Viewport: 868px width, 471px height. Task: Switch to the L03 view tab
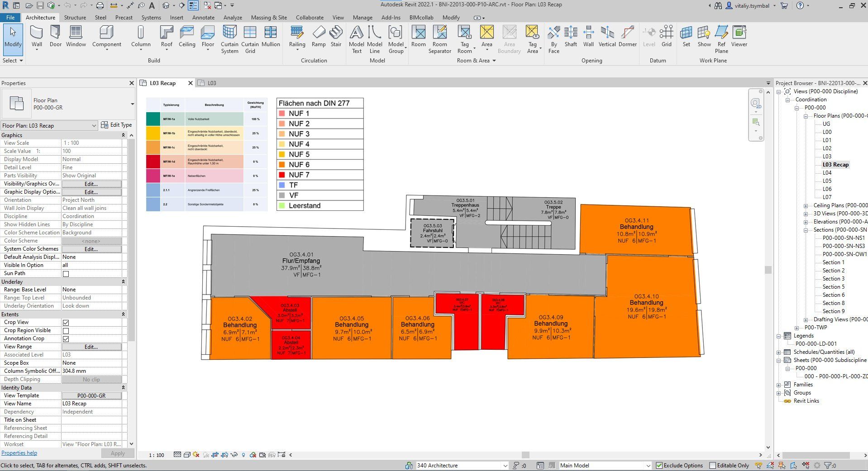point(211,83)
